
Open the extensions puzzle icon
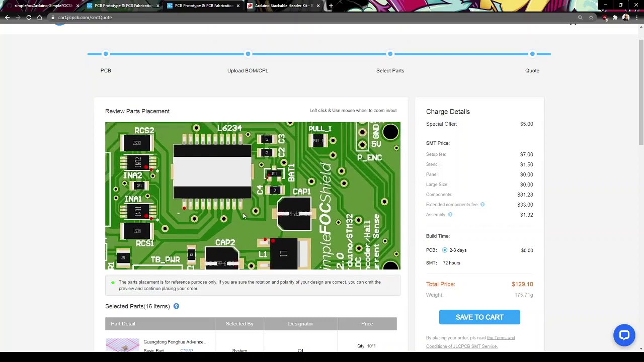(615, 18)
